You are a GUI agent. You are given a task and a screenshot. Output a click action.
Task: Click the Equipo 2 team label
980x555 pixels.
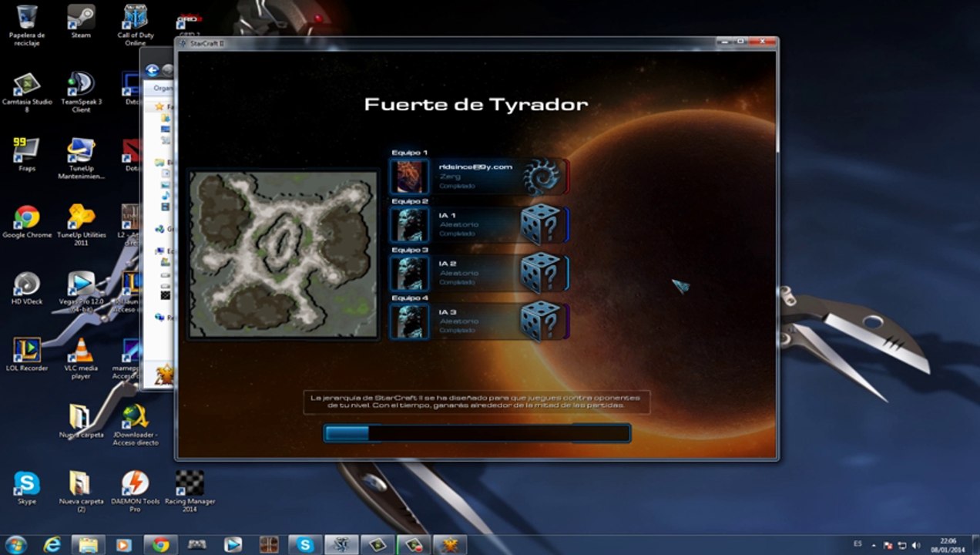point(409,201)
